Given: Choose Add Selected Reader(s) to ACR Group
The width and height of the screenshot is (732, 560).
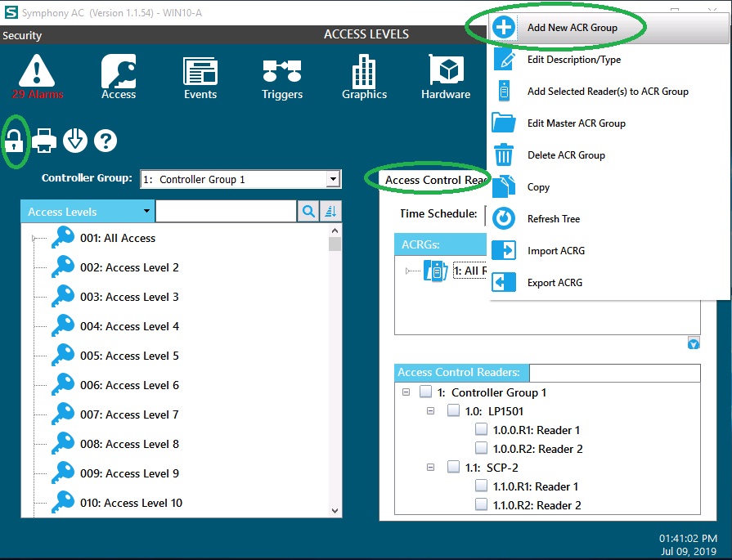Looking at the screenshot, I should (x=609, y=91).
